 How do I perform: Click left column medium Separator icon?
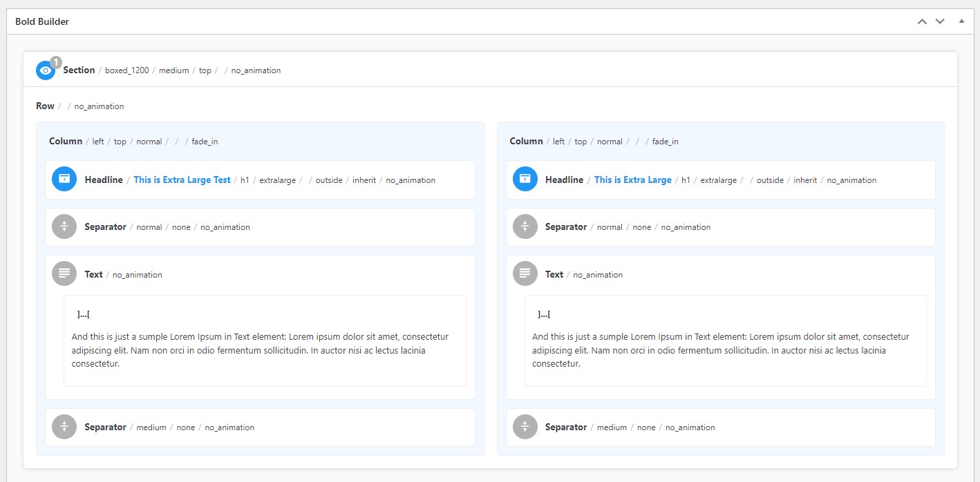pyautogui.click(x=64, y=427)
